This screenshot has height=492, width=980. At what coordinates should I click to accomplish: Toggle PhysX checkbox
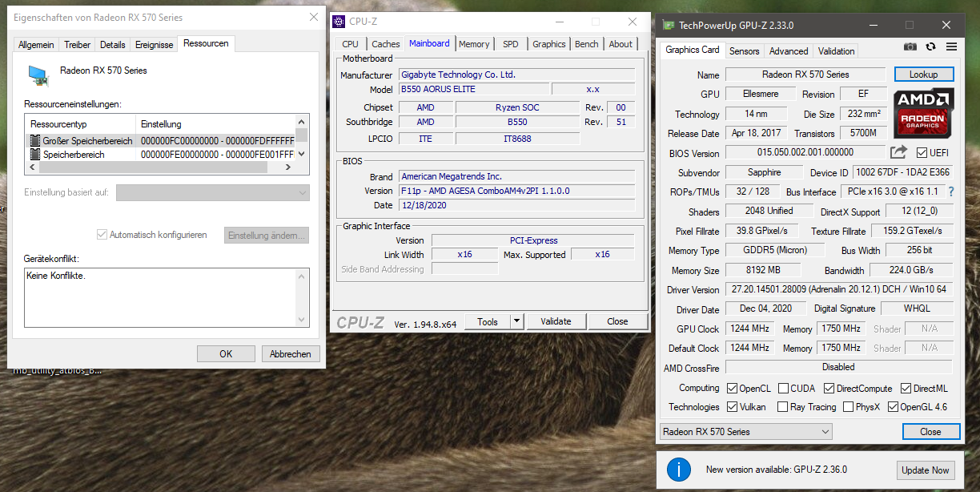click(849, 406)
